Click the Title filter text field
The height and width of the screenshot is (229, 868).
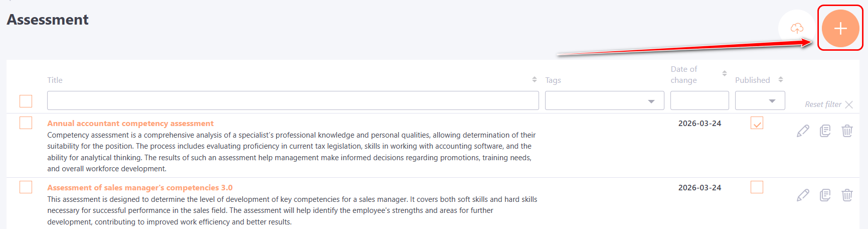pyautogui.click(x=293, y=101)
